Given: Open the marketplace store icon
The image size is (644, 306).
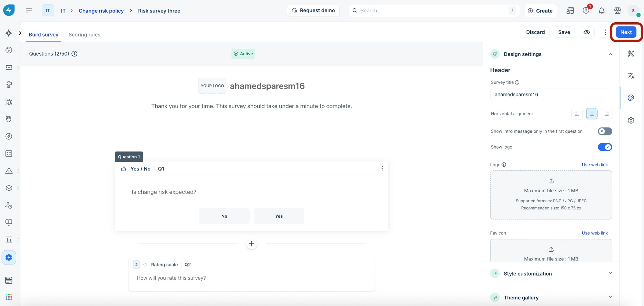Looking at the screenshot, I should pos(617,11).
